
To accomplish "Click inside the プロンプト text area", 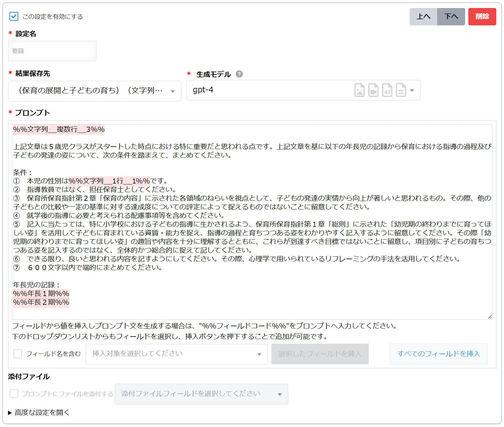I will 252,222.
